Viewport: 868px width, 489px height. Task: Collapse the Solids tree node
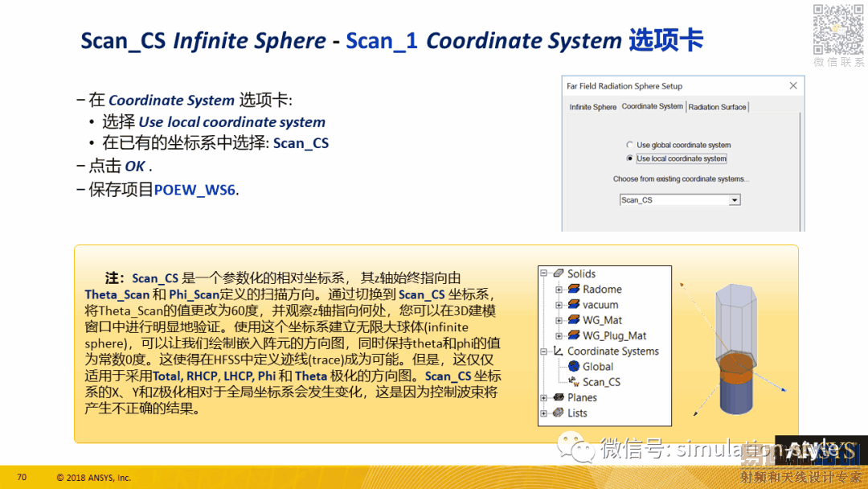543,273
